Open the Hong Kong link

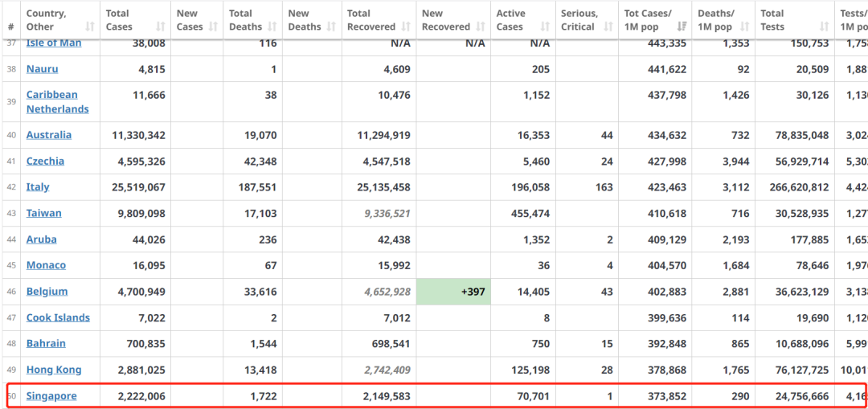coord(54,370)
